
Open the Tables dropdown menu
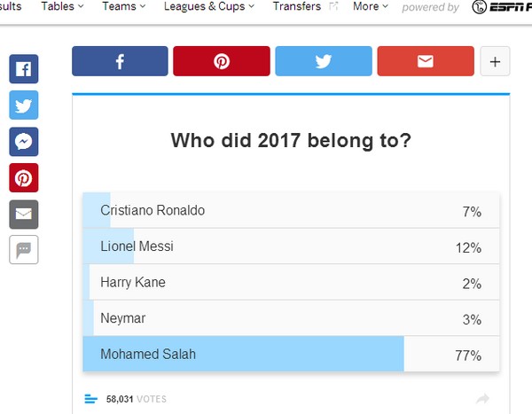62,6
